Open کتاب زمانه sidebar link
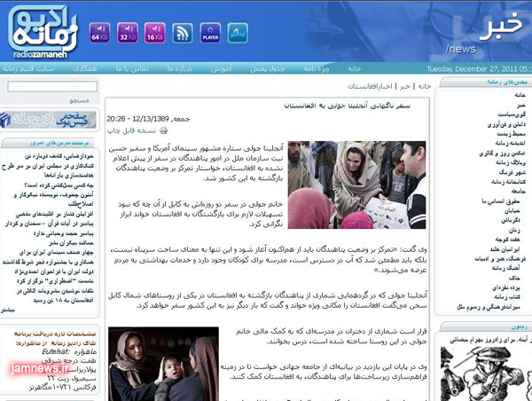 point(507,297)
